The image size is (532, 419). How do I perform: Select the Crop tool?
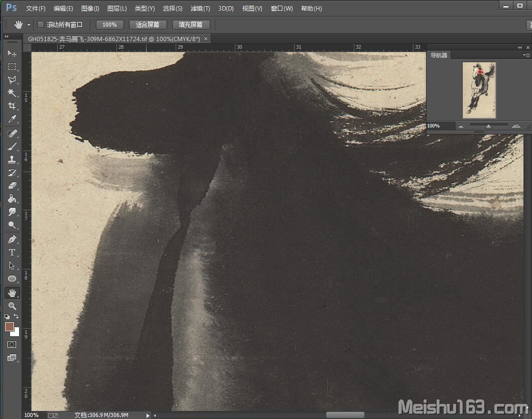[x=12, y=106]
